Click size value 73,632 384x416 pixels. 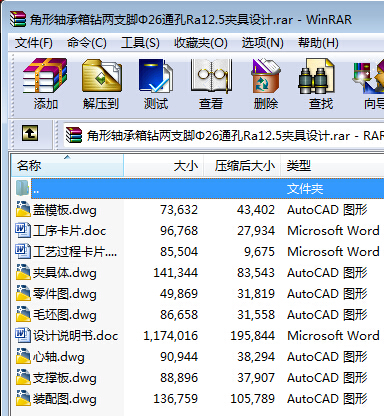coord(179,210)
